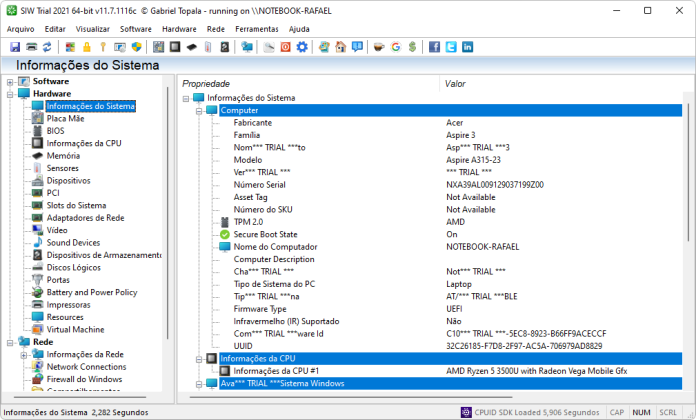Click the red power shutdown toolbar icon
The image size is (696, 420).
coord(285,47)
